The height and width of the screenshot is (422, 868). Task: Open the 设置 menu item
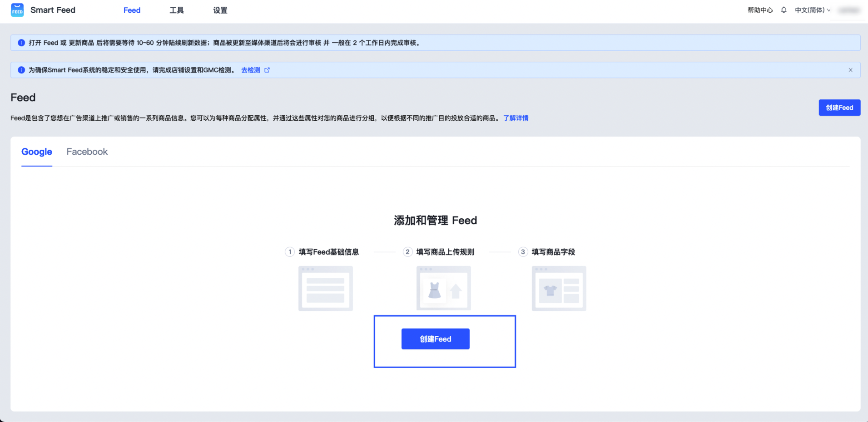(x=220, y=10)
